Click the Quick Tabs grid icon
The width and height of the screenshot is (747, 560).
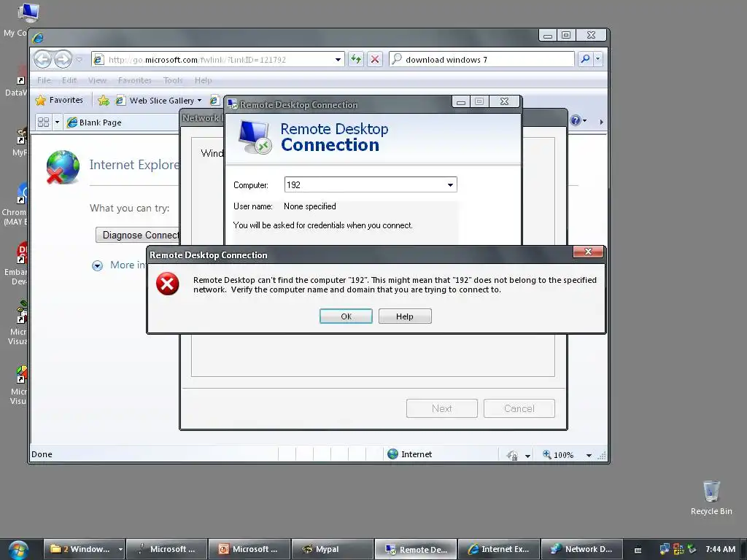click(43, 122)
